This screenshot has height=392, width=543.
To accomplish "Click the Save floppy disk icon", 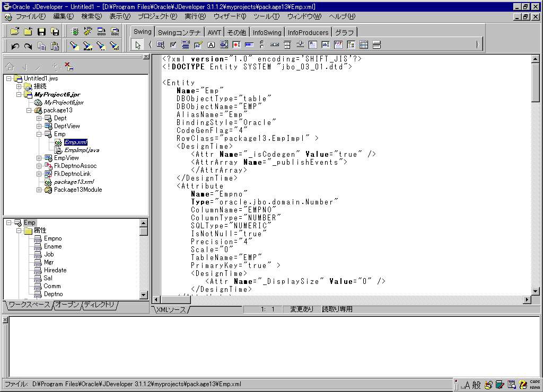I will pyautogui.click(x=41, y=32).
